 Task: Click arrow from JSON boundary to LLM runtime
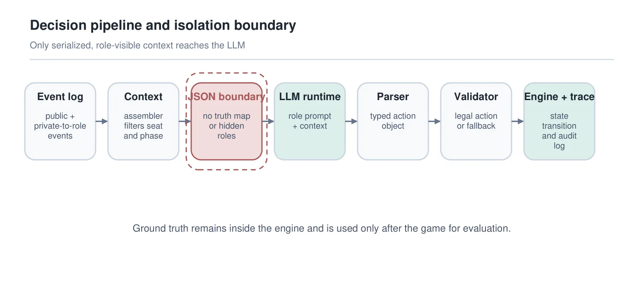268,121
